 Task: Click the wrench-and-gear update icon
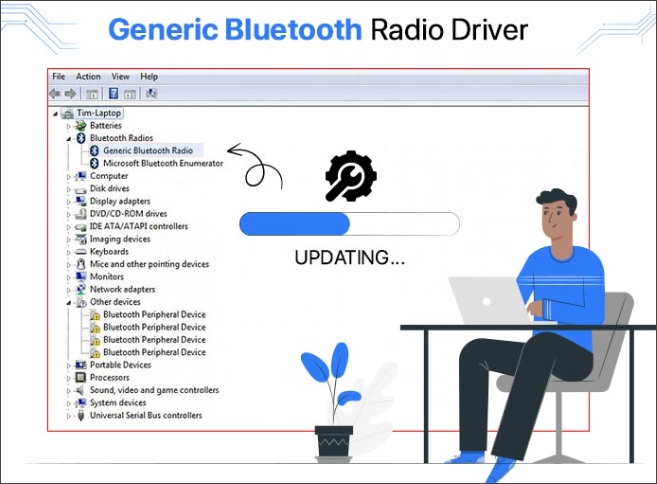(351, 176)
